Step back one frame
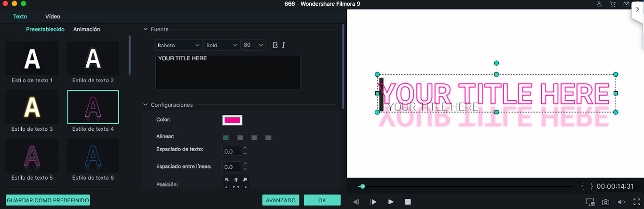The height and width of the screenshot is (209, 644). (356, 202)
